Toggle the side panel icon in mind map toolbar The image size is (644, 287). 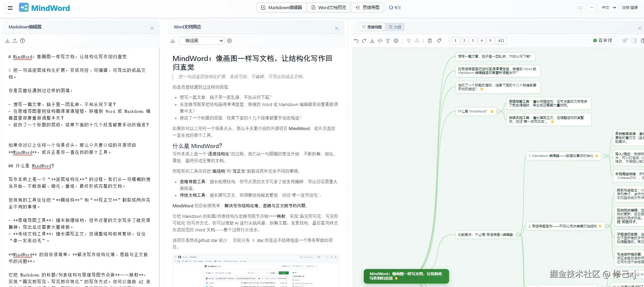click(634, 41)
